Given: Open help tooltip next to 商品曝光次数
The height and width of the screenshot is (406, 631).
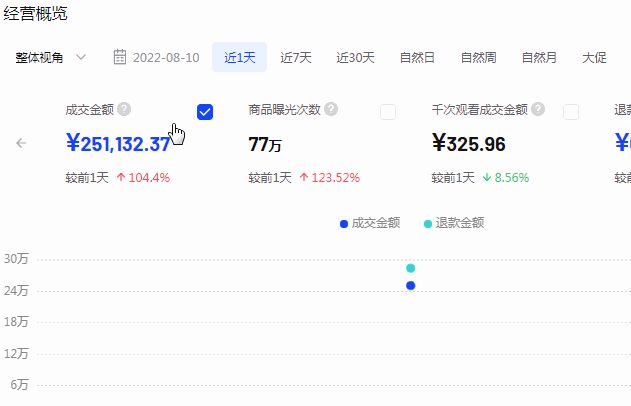Looking at the screenshot, I should click(x=331, y=109).
